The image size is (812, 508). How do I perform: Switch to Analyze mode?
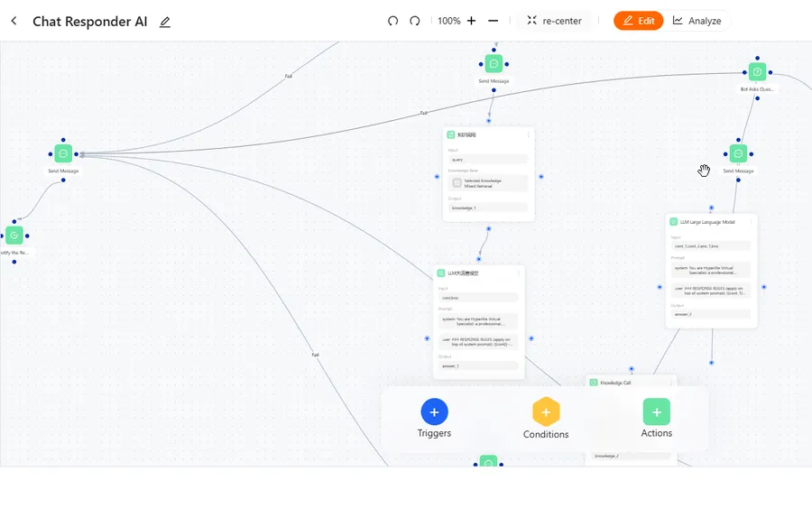697,21
